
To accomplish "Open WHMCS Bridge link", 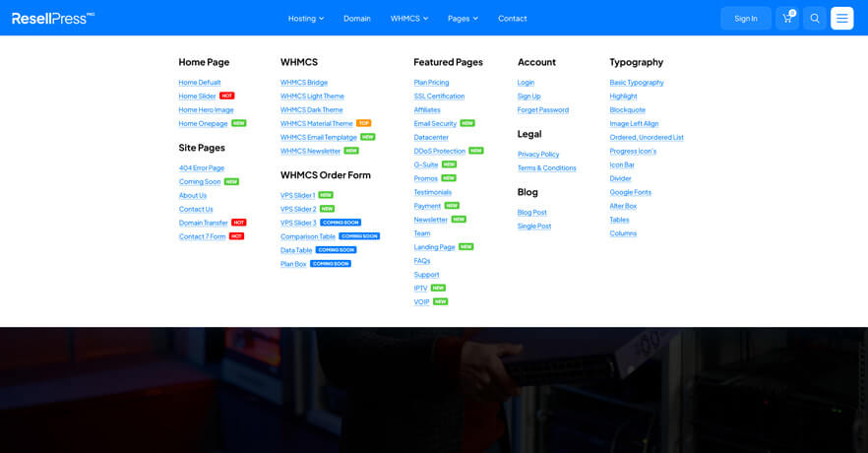I will (304, 83).
